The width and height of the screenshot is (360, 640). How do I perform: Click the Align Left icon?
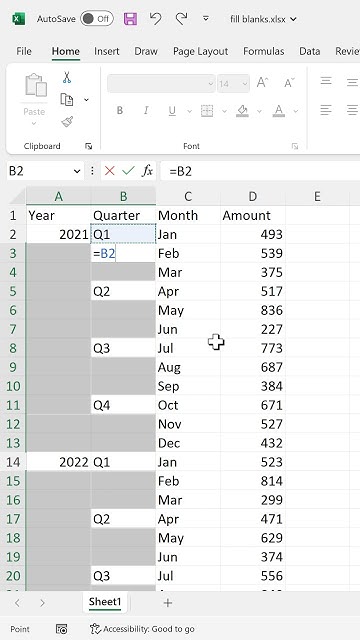tap(326, 109)
